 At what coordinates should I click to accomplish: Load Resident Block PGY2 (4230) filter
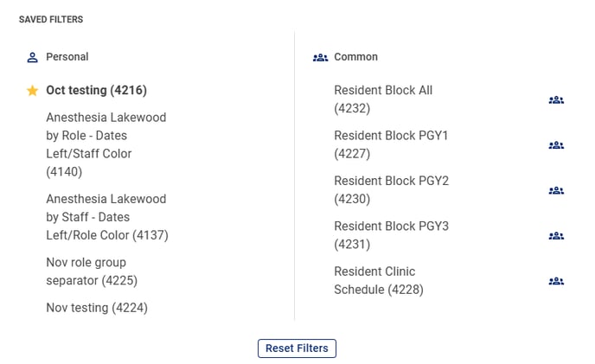pyautogui.click(x=391, y=189)
